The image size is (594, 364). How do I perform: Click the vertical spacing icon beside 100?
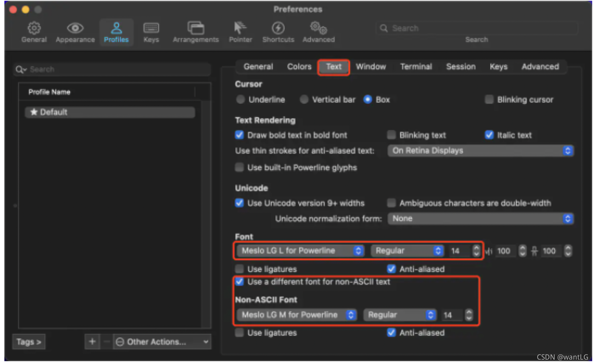534,251
